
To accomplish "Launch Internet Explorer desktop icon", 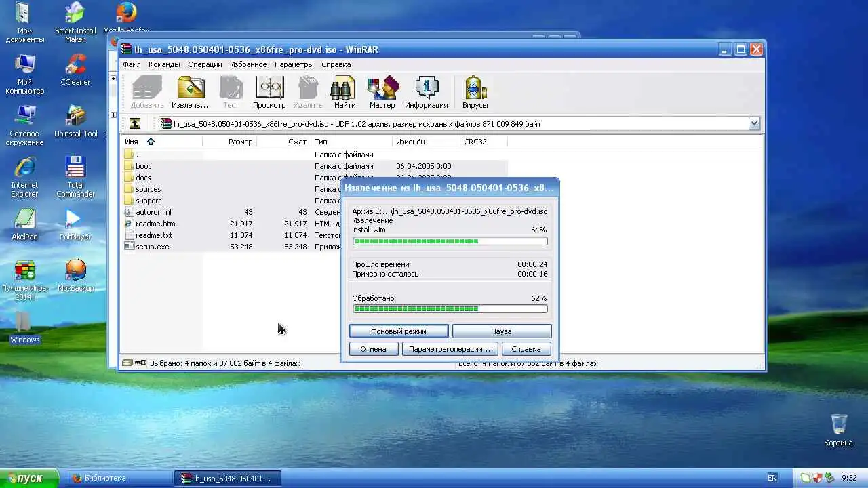I will click(25, 177).
